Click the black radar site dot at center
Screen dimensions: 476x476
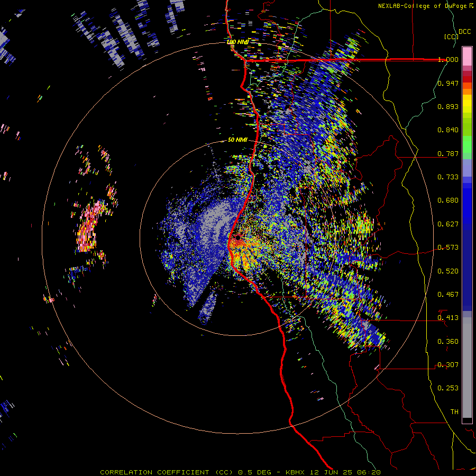pyautogui.click(x=238, y=237)
